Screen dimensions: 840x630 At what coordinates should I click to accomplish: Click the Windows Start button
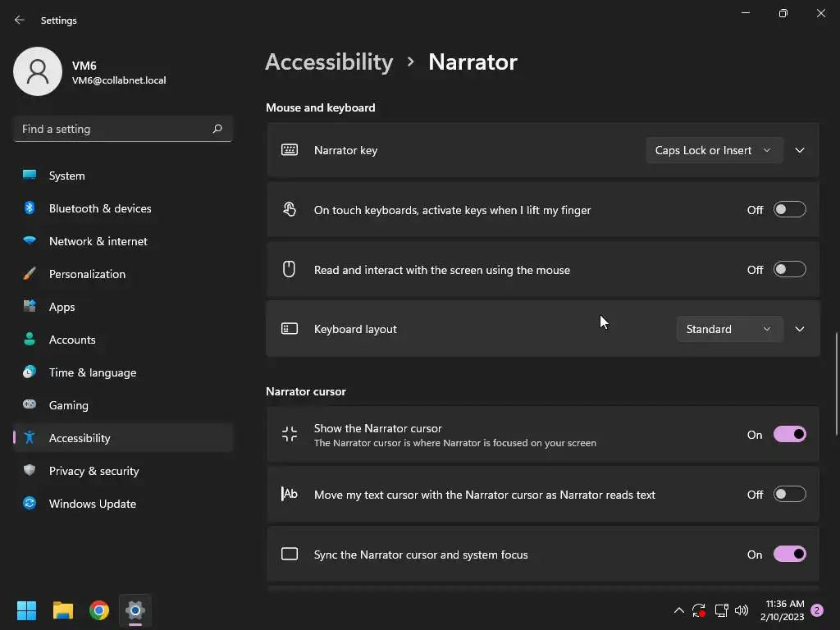tap(27, 610)
